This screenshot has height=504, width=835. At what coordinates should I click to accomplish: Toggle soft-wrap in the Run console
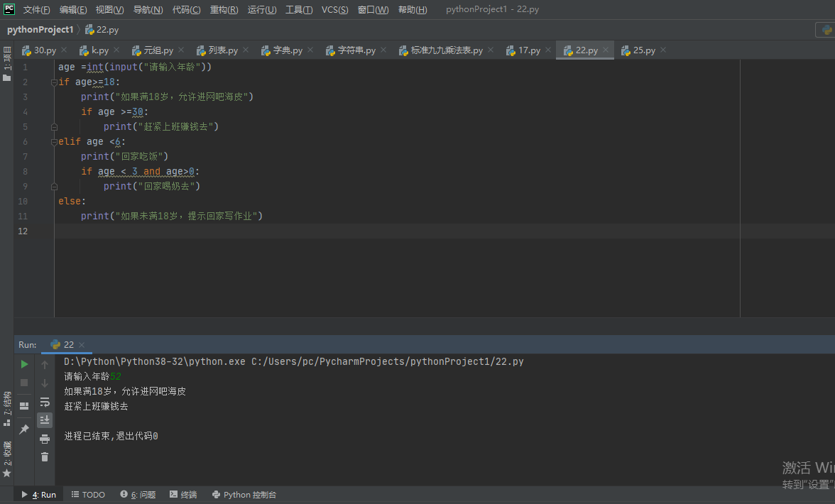(45, 402)
